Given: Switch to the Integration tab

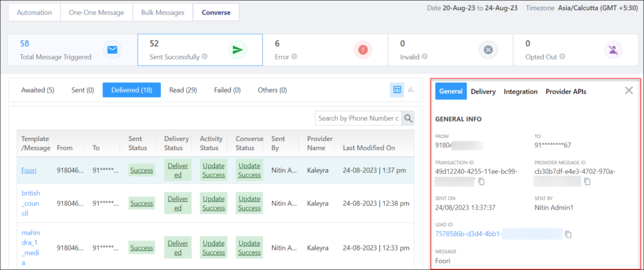Looking at the screenshot, I should 520,91.
